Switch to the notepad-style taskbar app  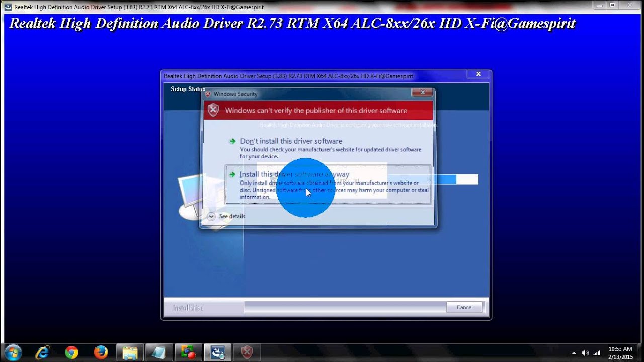[159, 352]
